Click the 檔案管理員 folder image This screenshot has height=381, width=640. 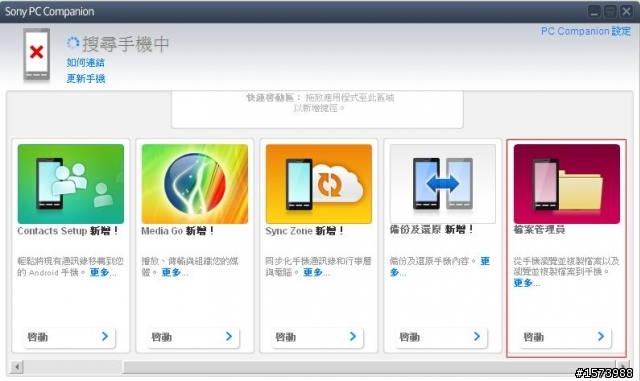click(567, 184)
